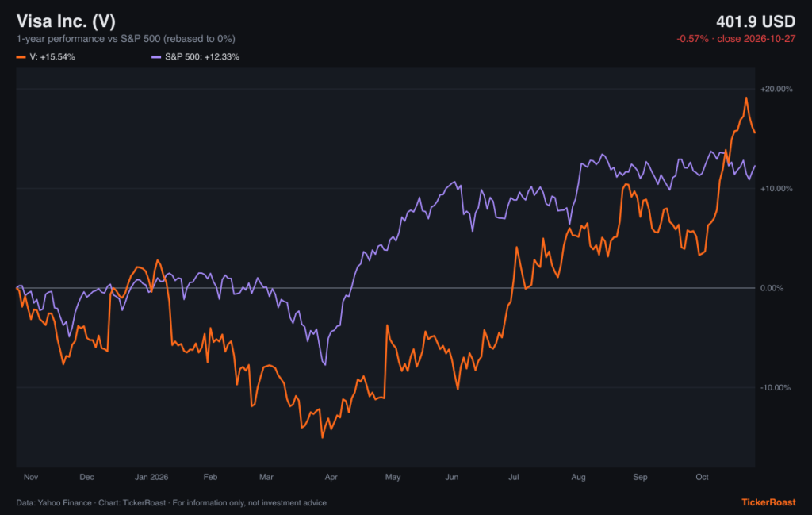
Task: Click the Aug x-axis label
Action: tap(578, 477)
